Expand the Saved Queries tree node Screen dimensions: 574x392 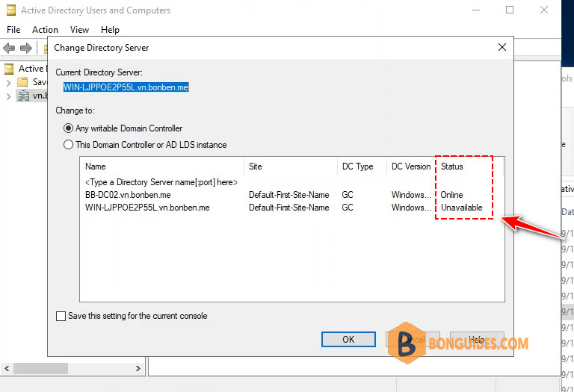click(x=9, y=83)
